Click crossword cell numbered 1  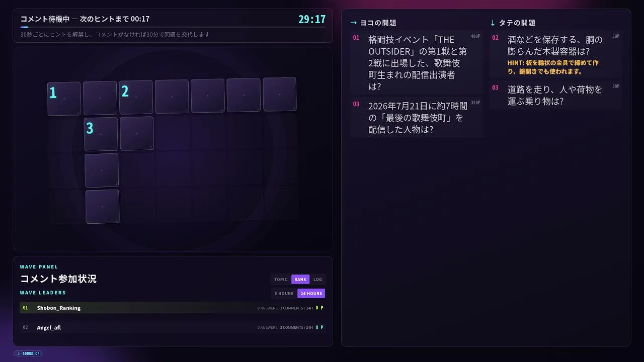tap(64, 99)
